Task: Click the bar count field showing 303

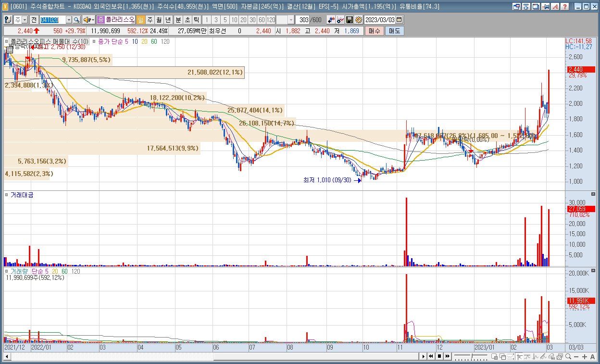Action: pyautogui.click(x=303, y=20)
